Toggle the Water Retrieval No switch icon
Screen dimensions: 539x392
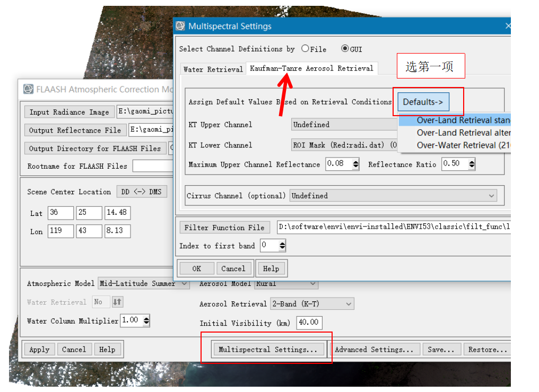[x=117, y=302]
